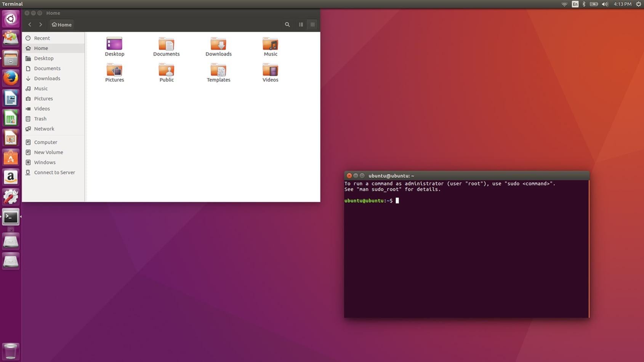
Task: Launch LibreOffice Writer from the launcher
Action: coord(11,98)
